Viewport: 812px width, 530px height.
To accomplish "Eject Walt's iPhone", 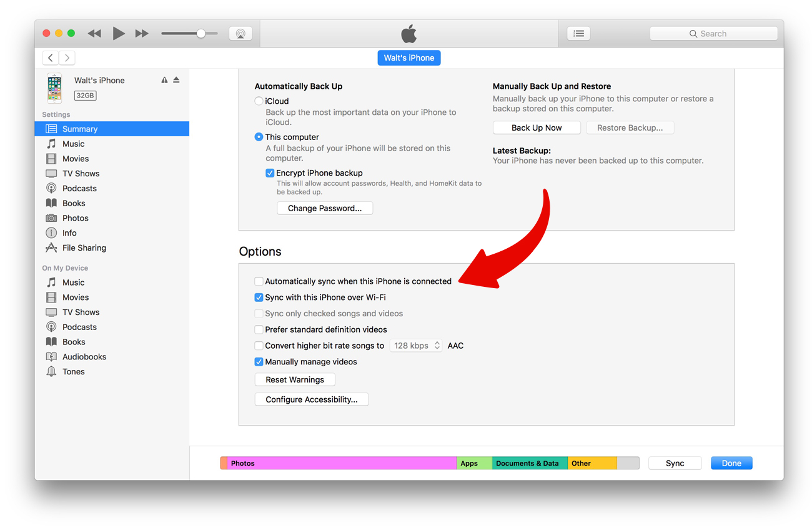I will pyautogui.click(x=176, y=80).
